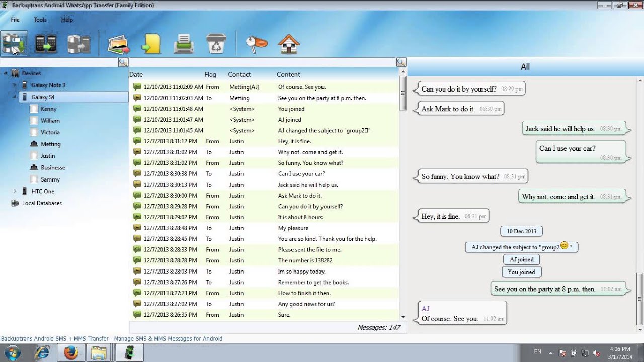Click the Backuptrans Android SMS + MMS Transfer link
Screen dimensions: 644x362
112,339
